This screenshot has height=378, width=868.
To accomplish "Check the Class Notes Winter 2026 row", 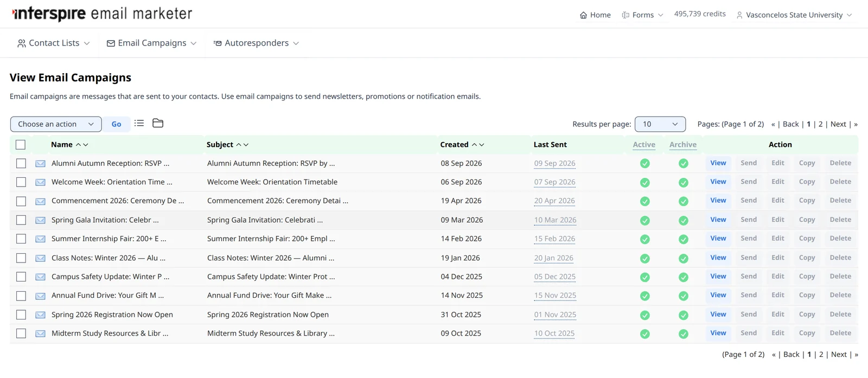I will [x=21, y=258].
